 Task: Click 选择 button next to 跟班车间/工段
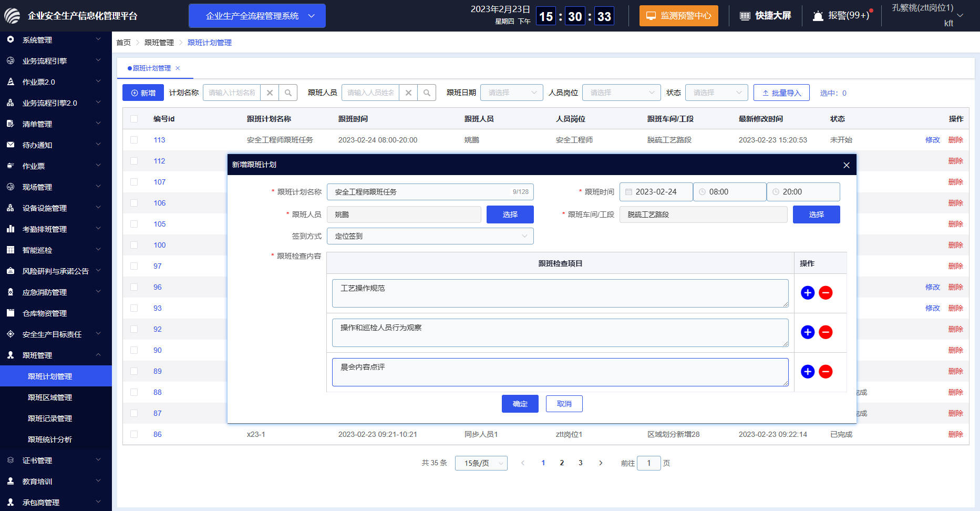click(x=817, y=214)
